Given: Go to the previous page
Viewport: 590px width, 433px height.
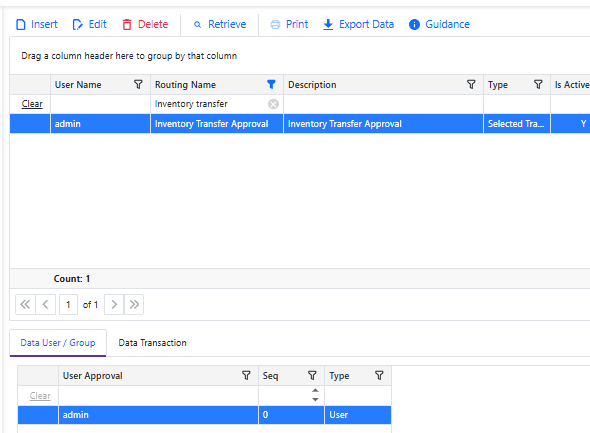Looking at the screenshot, I should [46, 304].
